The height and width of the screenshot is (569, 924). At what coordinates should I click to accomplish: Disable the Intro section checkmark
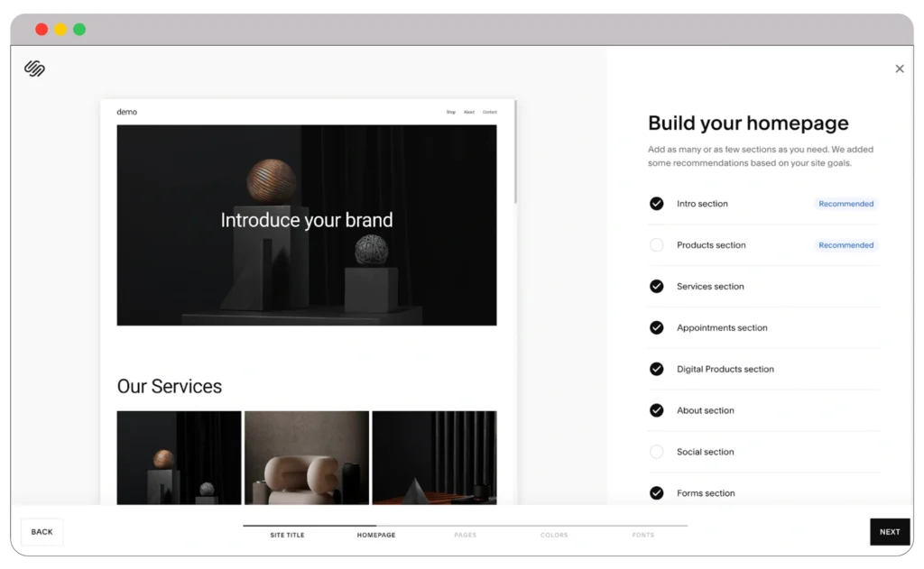pos(657,204)
